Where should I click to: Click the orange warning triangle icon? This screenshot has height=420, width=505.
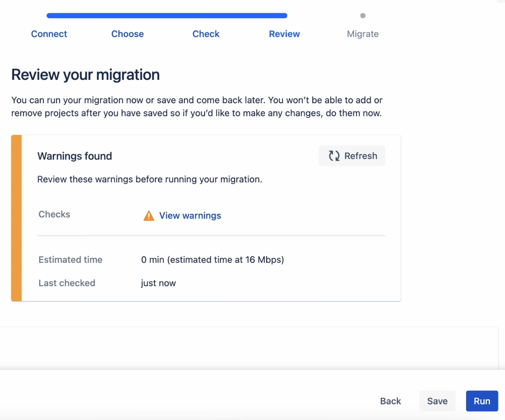(149, 216)
